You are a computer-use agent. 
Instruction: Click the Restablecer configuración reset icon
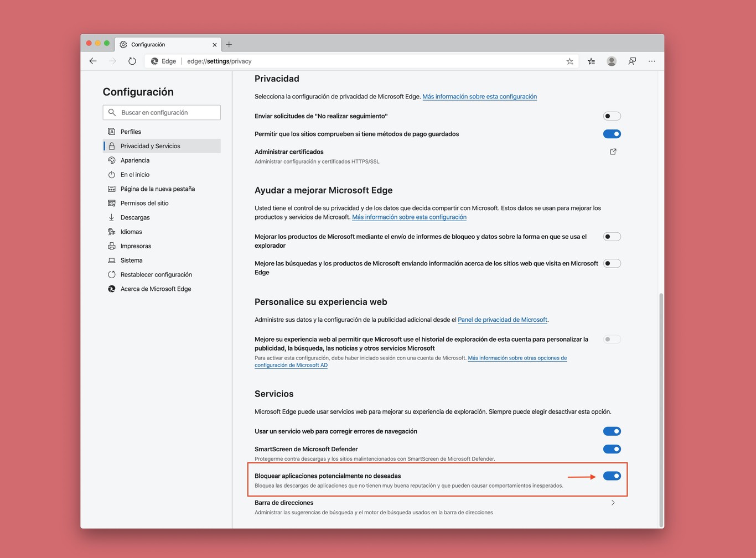112,275
